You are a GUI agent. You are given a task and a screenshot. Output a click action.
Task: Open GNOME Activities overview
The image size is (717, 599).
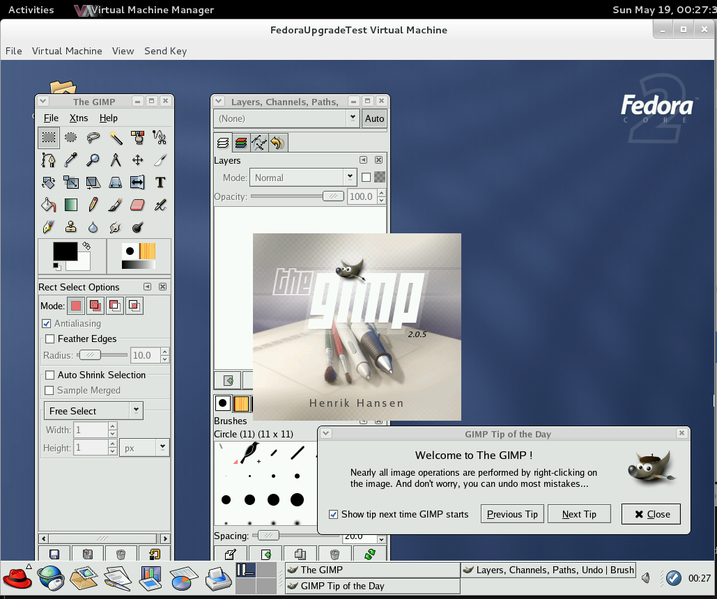click(31, 10)
